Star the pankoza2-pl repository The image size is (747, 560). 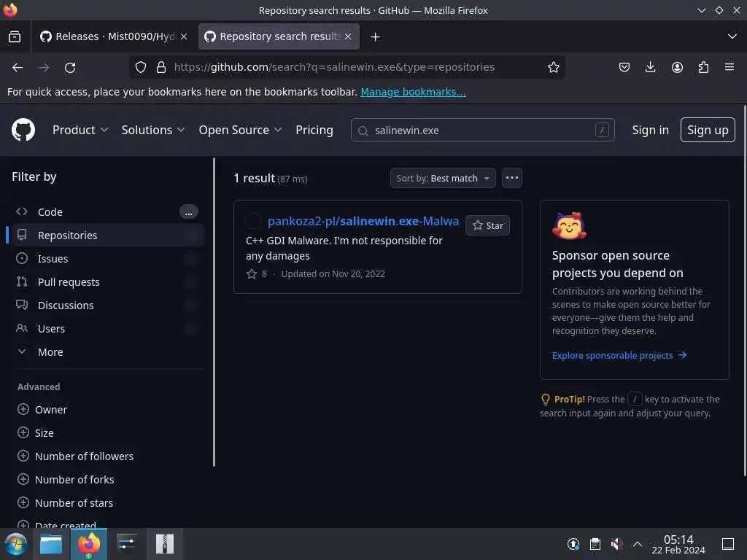487,225
